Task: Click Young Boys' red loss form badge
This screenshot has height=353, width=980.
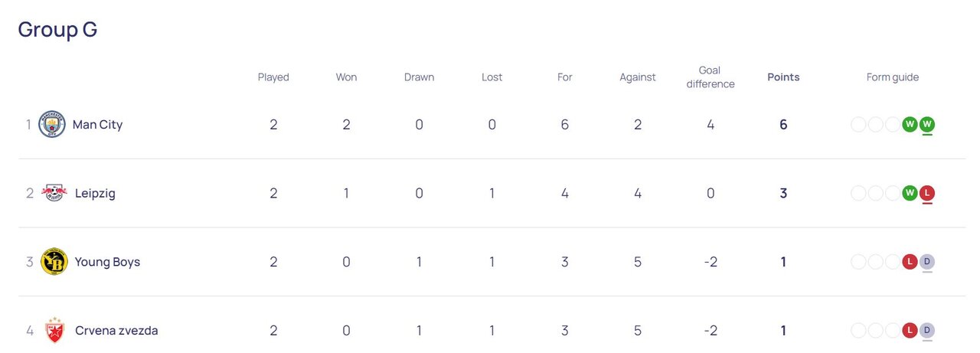Action: 910,262
